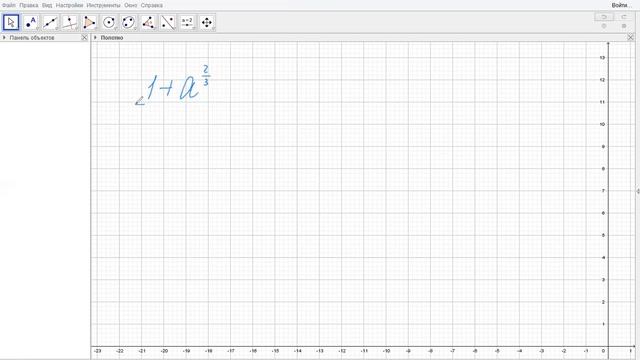Open the Правка menu

pos(29,5)
